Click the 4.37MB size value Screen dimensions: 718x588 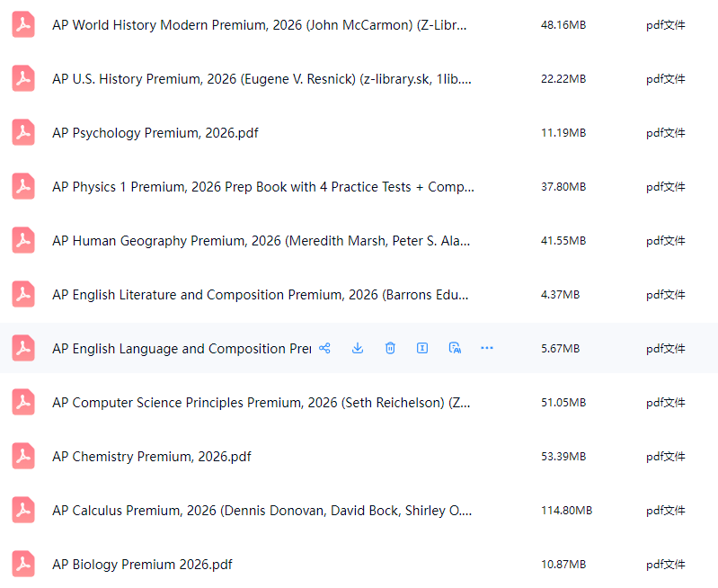click(560, 295)
